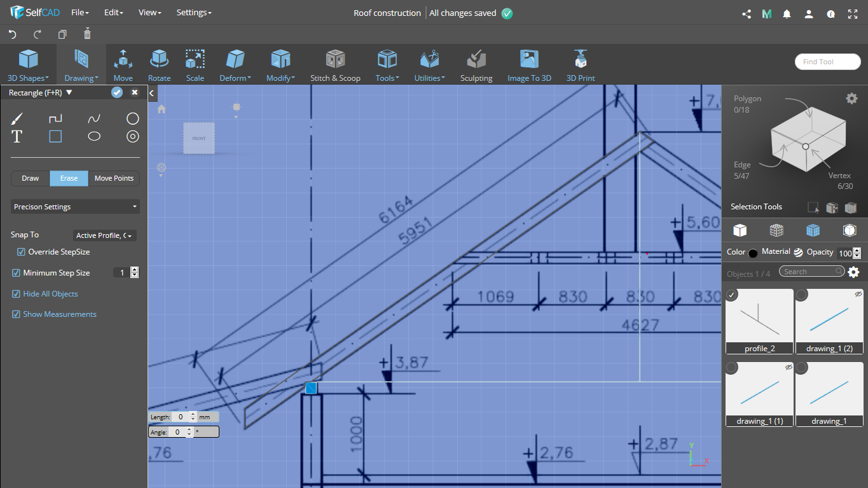Switch to Draw mode

click(31, 178)
